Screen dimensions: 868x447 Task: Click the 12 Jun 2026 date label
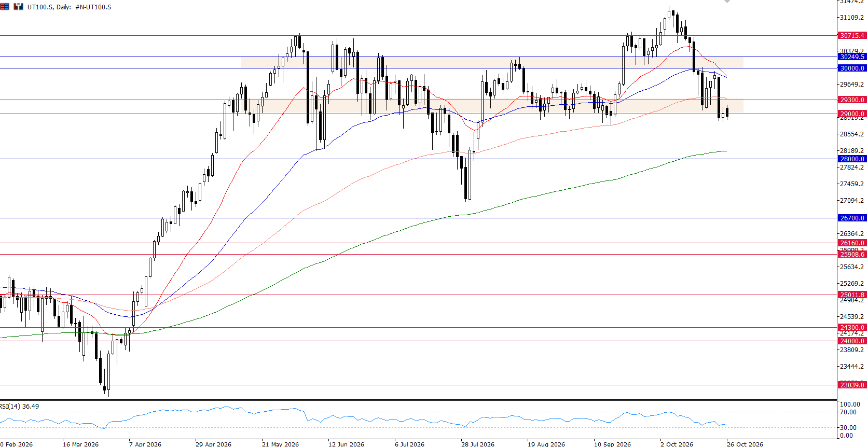pos(346,444)
